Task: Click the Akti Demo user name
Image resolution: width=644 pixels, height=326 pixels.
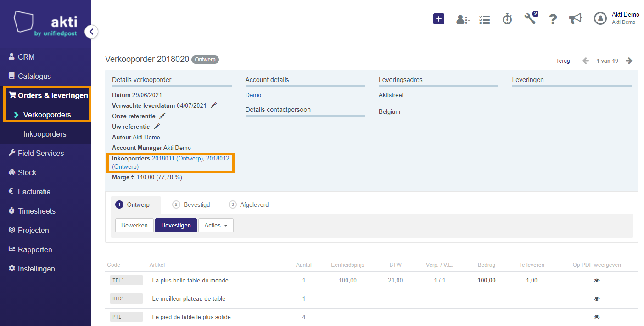Action: pyautogui.click(x=626, y=15)
